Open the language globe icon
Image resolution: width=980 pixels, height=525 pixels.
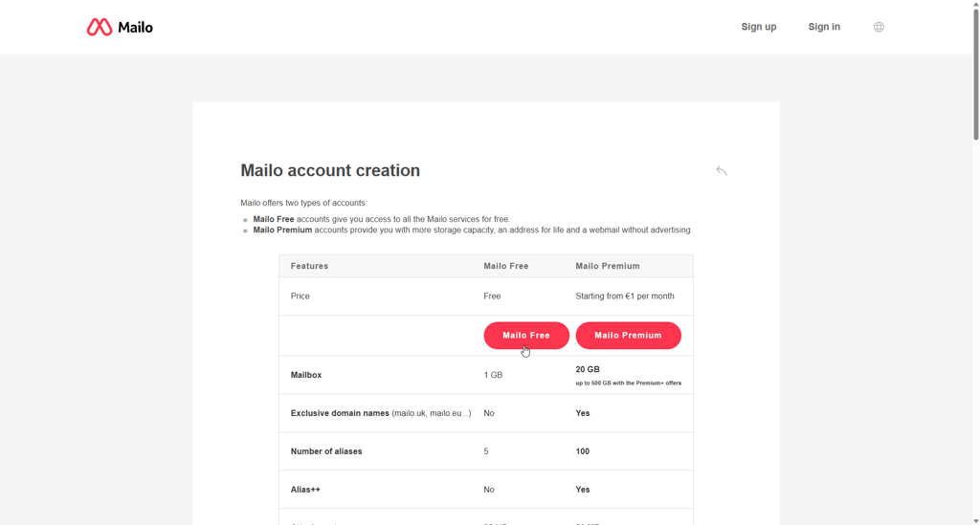[879, 27]
